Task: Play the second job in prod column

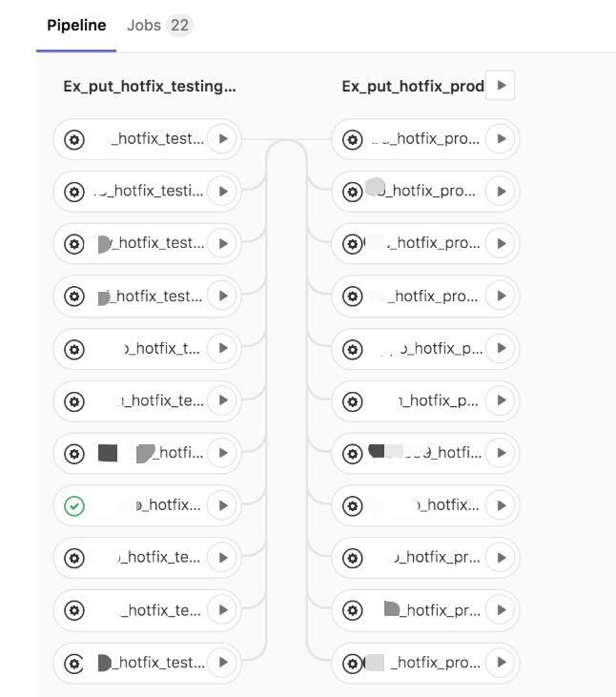Action: point(501,192)
